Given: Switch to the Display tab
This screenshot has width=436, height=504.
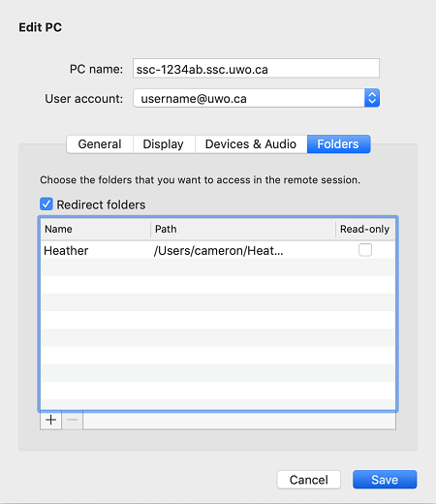Looking at the screenshot, I should click(x=164, y=144).
